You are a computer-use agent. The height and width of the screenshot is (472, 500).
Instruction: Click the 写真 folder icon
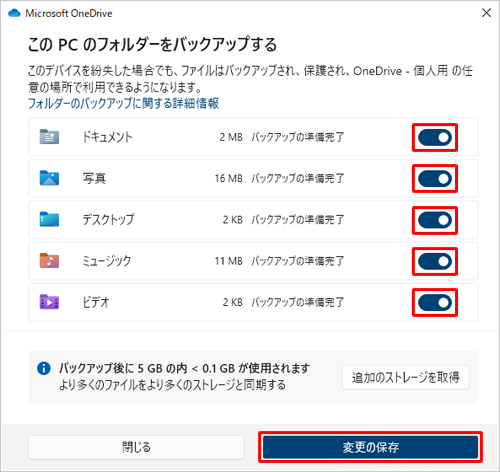[x=49, y=178]
